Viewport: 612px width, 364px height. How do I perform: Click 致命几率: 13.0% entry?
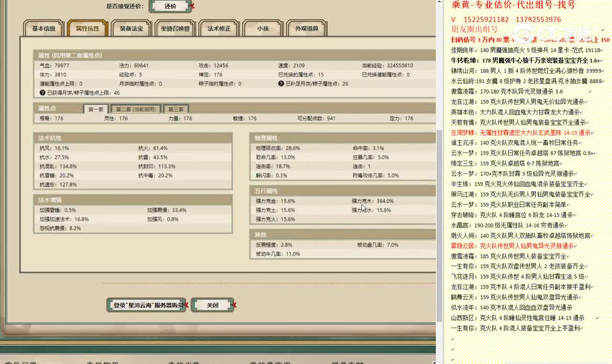click(275, 157)
